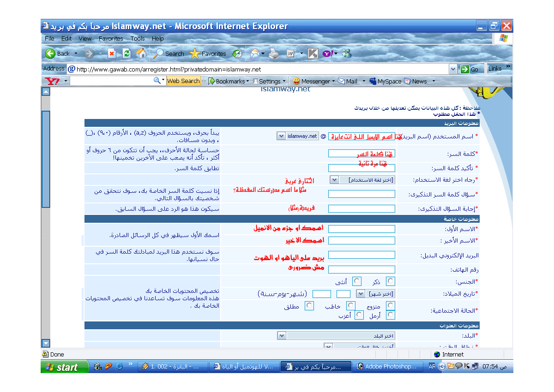
Task: Open the Favorites menu
Action: pos(111,39)
